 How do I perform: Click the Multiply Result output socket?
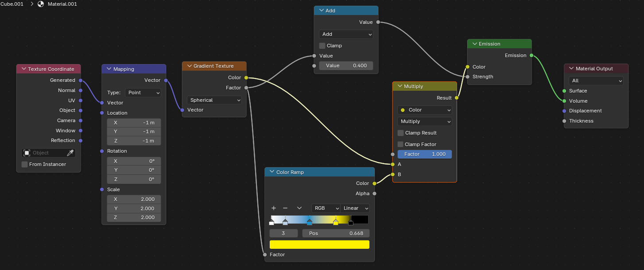coord(457,98)
